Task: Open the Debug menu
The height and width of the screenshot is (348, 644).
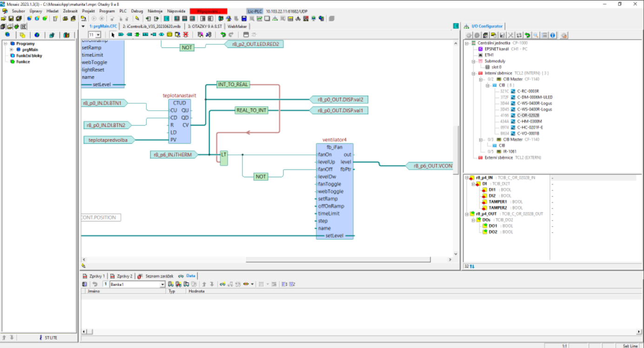Action: pos(137,11)
